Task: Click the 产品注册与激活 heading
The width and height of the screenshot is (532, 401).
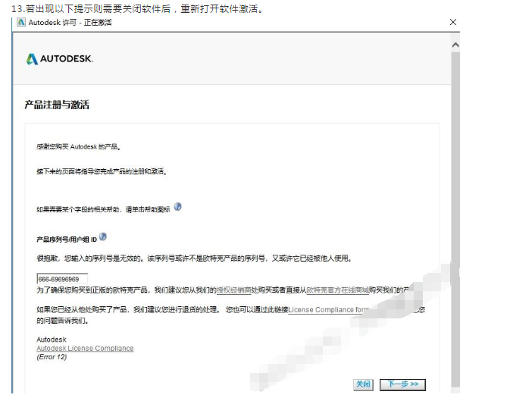Action: point(57,105)
